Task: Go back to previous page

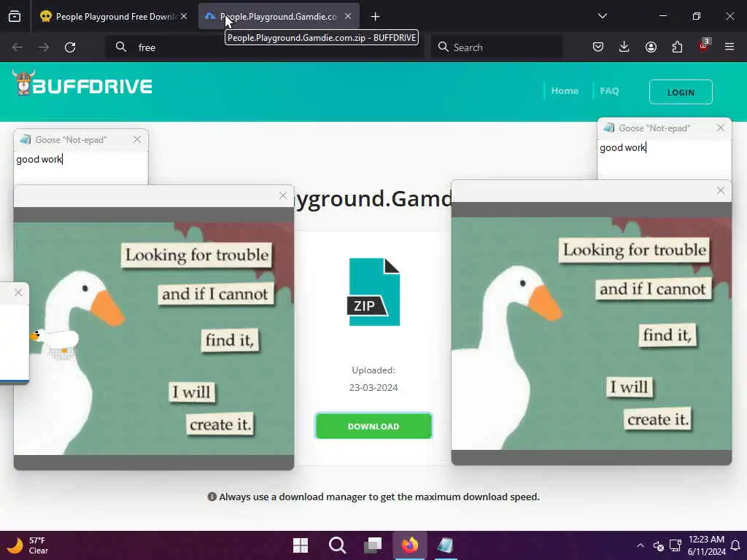Action: click(18, 47)
